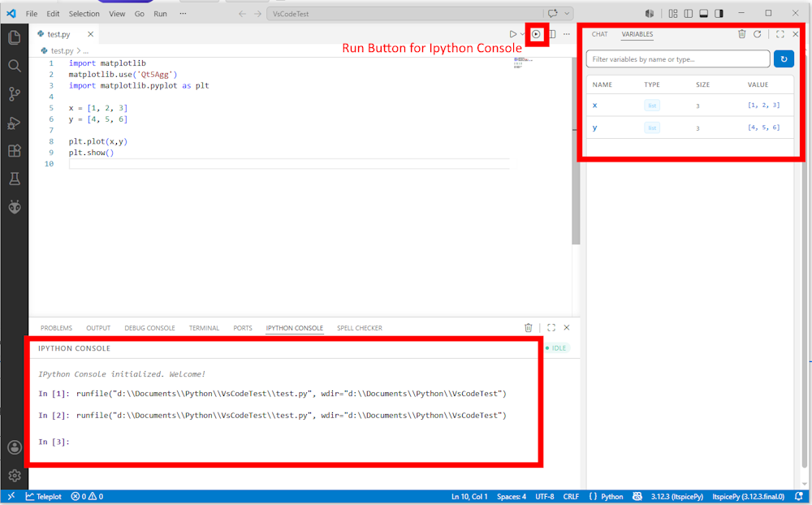Click the blue refresh button beside filter
Viewport: 812px width, 505px height.
[784, 59]
